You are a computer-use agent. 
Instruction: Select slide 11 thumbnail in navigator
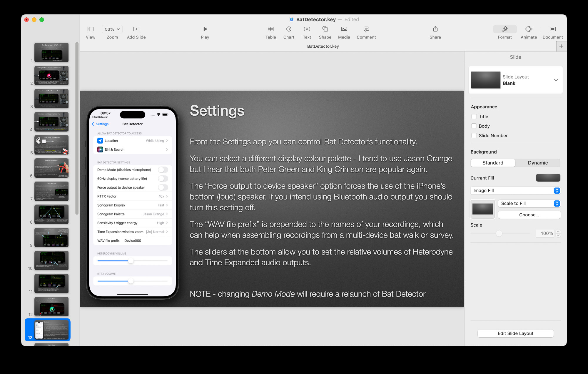(51, 284)
